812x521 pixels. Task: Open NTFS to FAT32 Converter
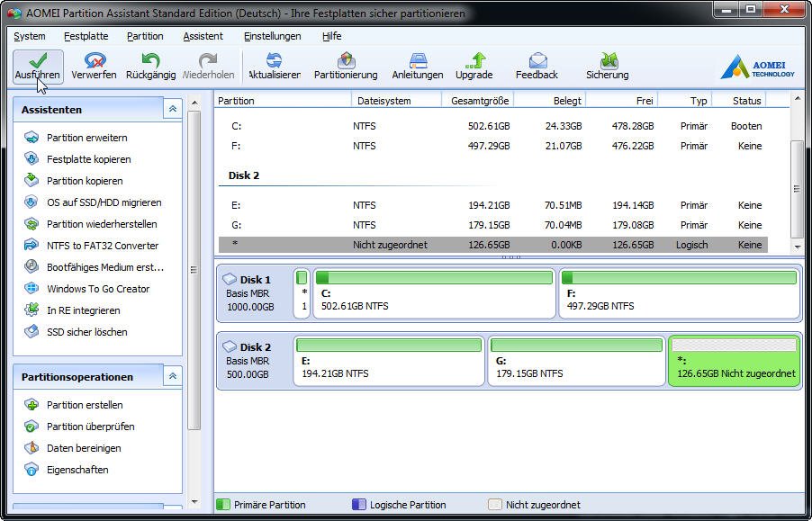tap(92, 246)
